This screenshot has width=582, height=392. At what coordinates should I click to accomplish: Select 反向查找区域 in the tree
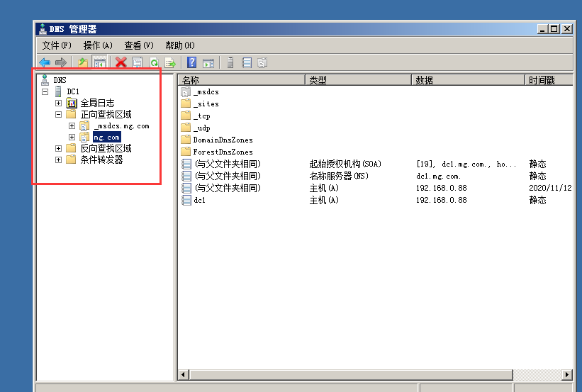(x=106, y=148)
